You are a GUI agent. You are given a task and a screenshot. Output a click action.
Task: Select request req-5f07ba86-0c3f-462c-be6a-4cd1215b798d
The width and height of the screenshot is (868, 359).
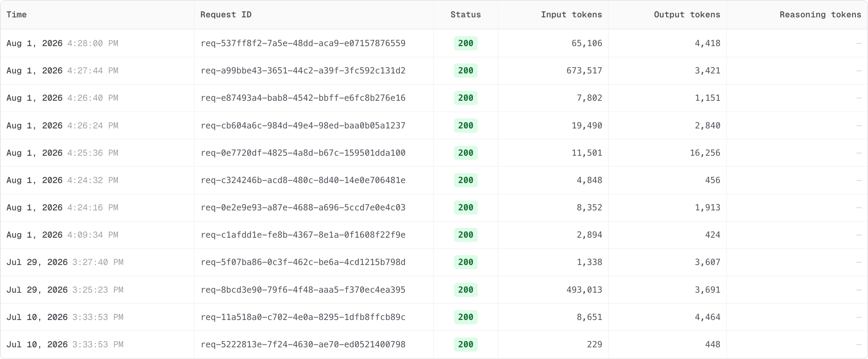pos(303,262)
